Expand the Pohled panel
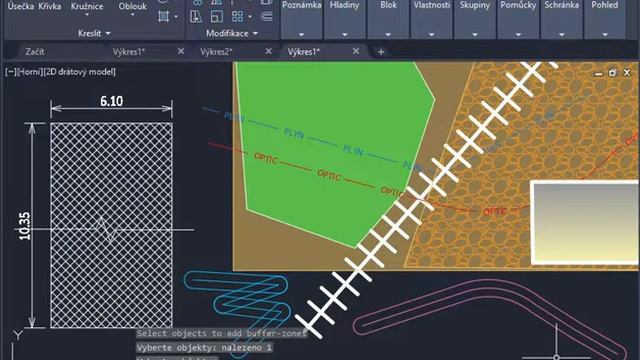Viewport: 640px width, 360px height. click(x=605, y=35)
